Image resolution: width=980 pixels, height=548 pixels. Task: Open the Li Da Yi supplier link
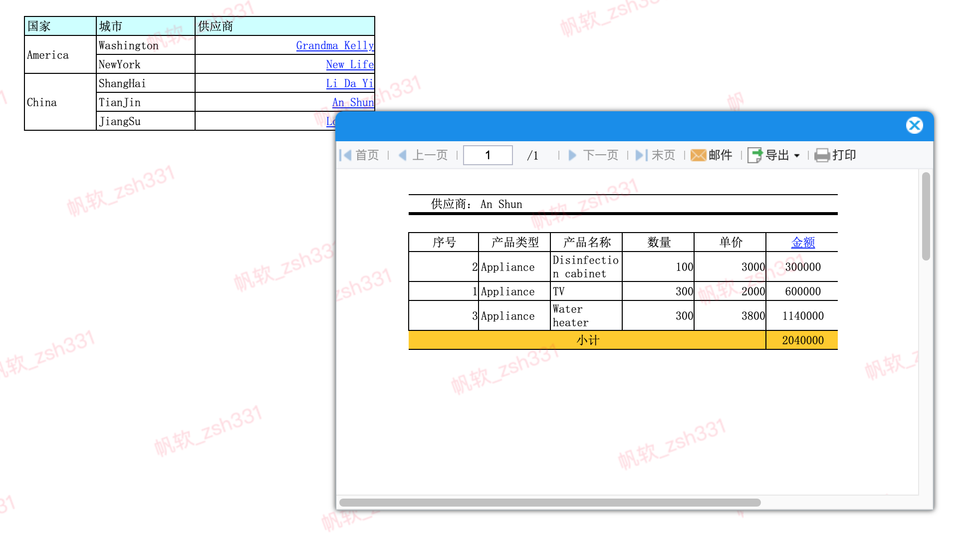(349, 83)
